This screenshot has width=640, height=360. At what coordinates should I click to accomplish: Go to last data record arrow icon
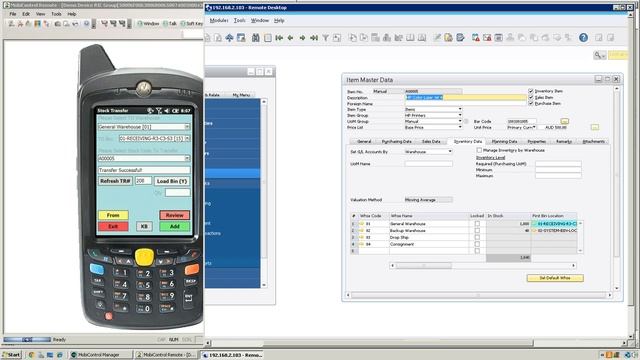[313, 38]
